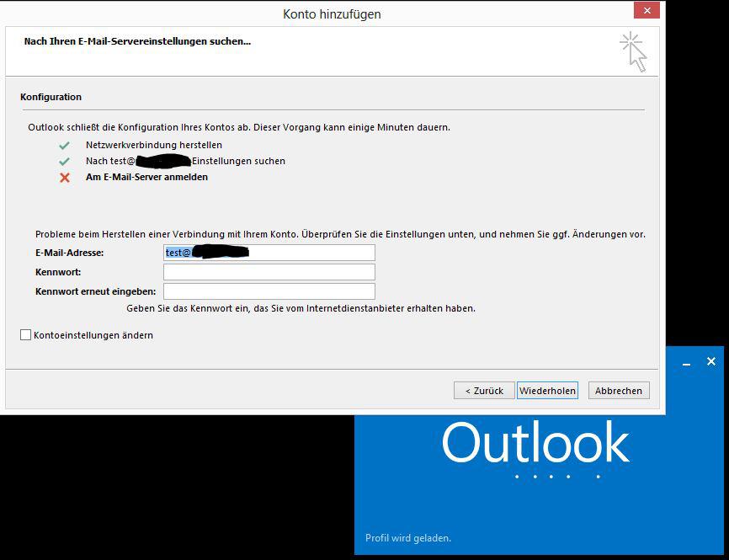Click the 'E-Mail-Adresse:' field label
Image resolution: width=729 pixels, height=560 pixels.
click(70, 253)
